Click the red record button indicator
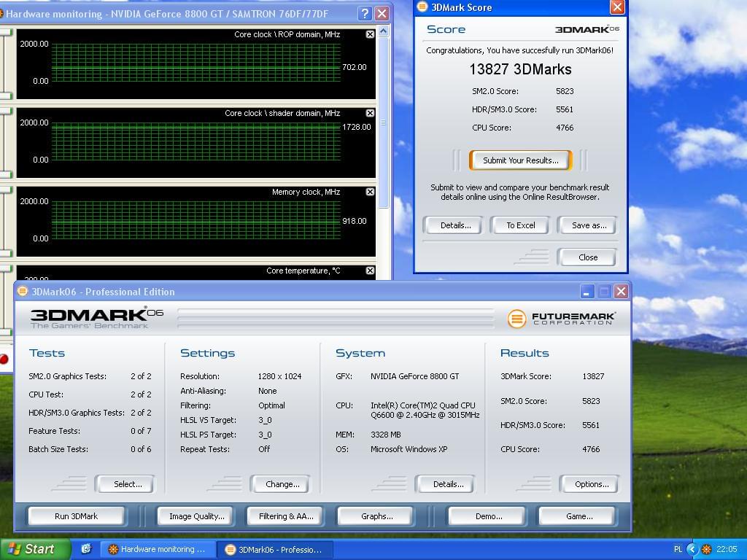Screen dimensions: 747x560 [x=4, y=359]
